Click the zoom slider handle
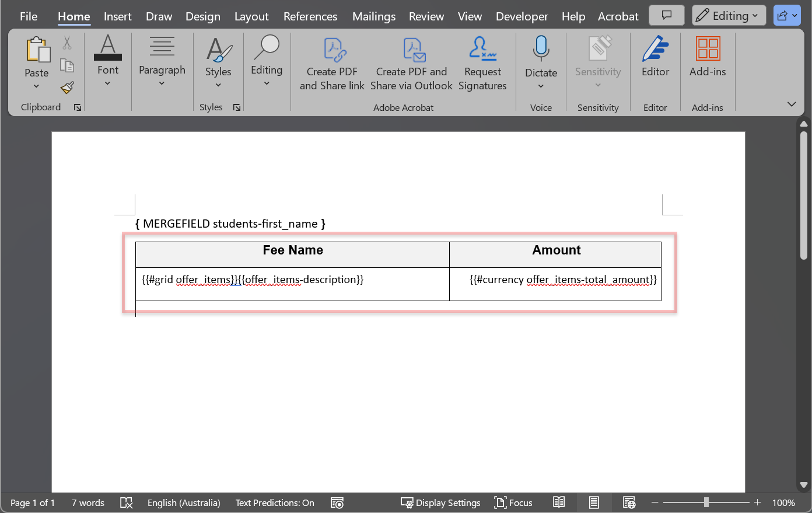The image size is (812, 513). (706, 502)
